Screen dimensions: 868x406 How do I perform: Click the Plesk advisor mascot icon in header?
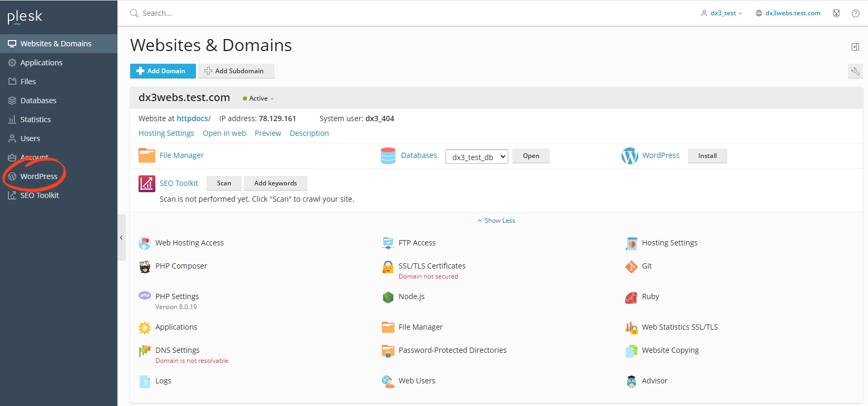tap(836, 13)
